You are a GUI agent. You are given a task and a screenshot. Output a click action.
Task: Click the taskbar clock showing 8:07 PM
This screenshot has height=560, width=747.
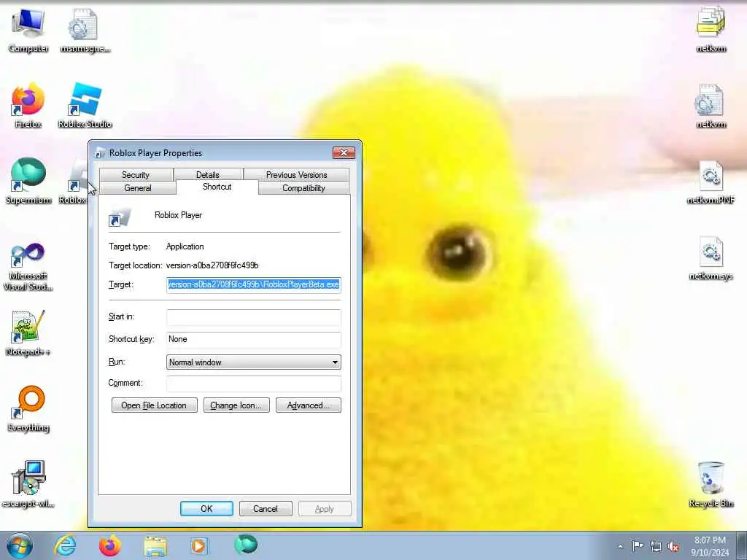point(710,545)
